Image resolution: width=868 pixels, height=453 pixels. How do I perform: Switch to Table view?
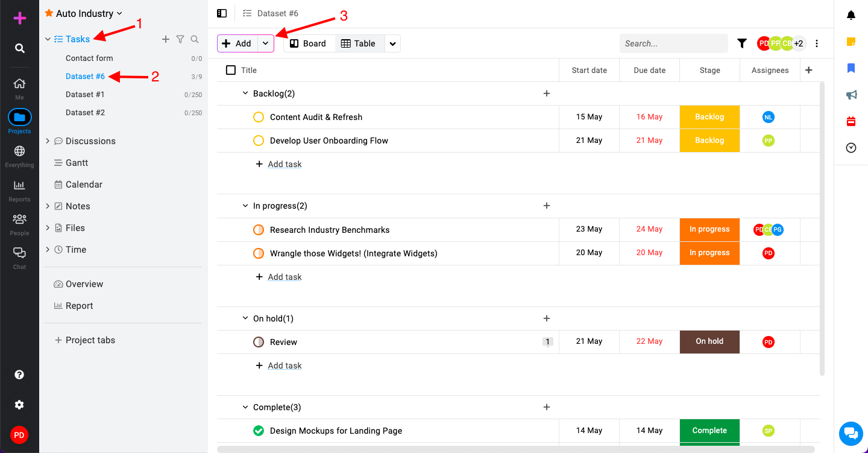click(x=359, y=43)
